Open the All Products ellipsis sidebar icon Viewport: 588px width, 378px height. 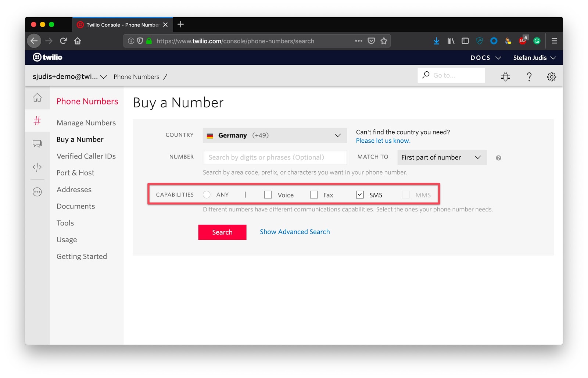pyautogui.click(x=37, y=192)
